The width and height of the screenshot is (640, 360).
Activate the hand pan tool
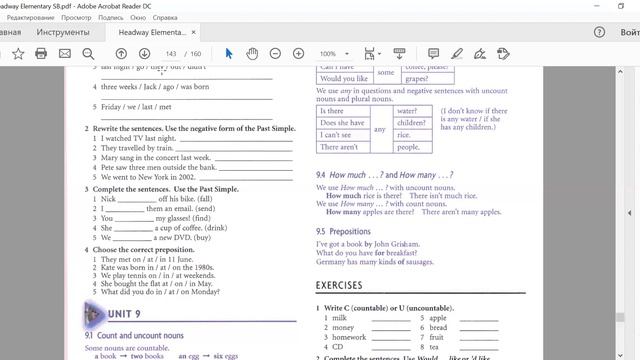(252, 53)
